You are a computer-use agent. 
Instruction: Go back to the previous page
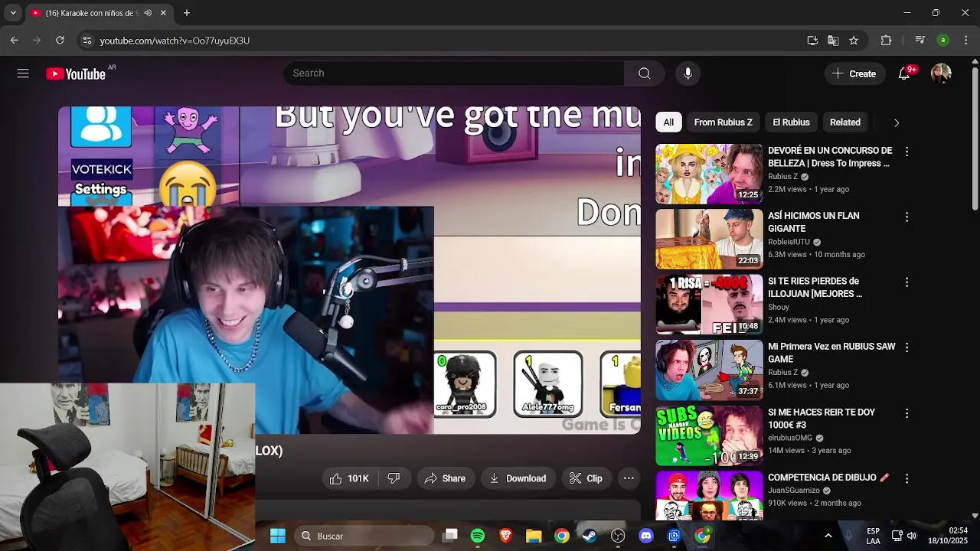[x=15, y=41]
